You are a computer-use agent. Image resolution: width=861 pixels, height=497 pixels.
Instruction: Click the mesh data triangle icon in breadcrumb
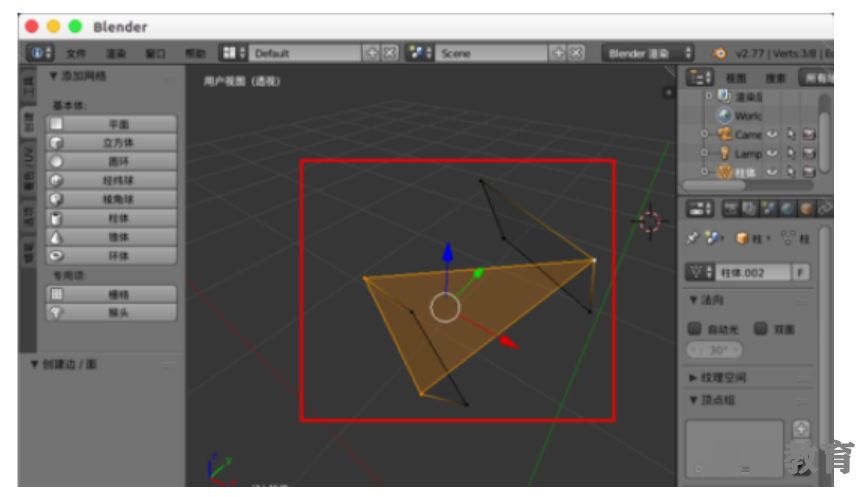point(789,238)
